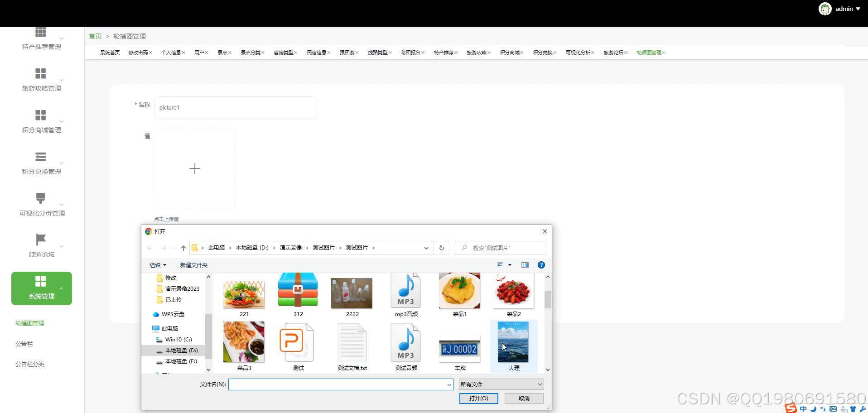Click the plus upload image box

pos(195,168)
